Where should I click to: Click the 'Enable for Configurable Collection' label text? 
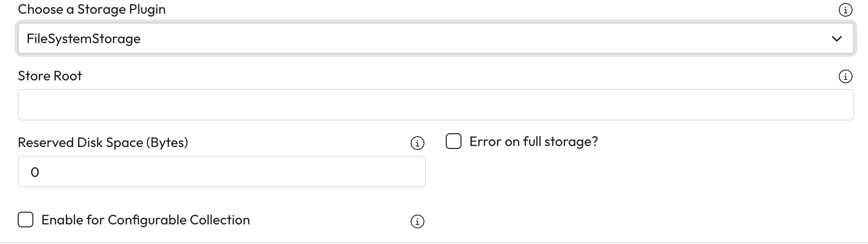(145, 220)
